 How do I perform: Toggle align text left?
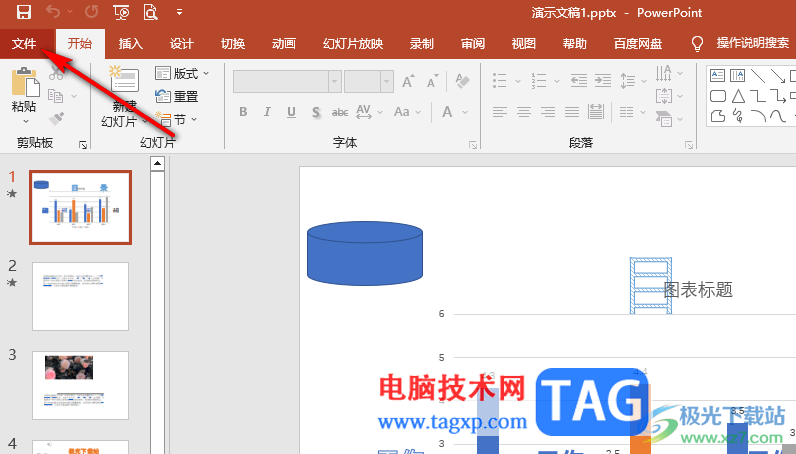(500, 112)
